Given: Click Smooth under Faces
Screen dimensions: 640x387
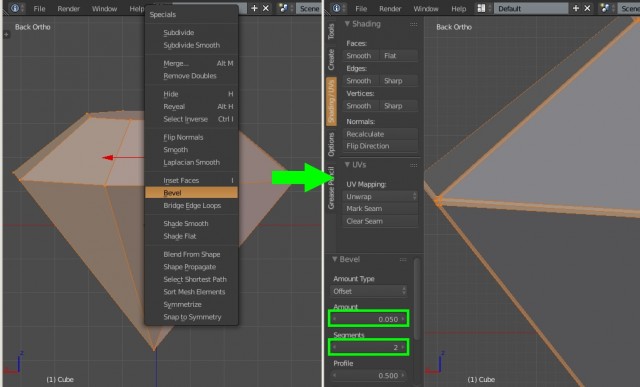Looking at the screenshot, I should (361, 56).
